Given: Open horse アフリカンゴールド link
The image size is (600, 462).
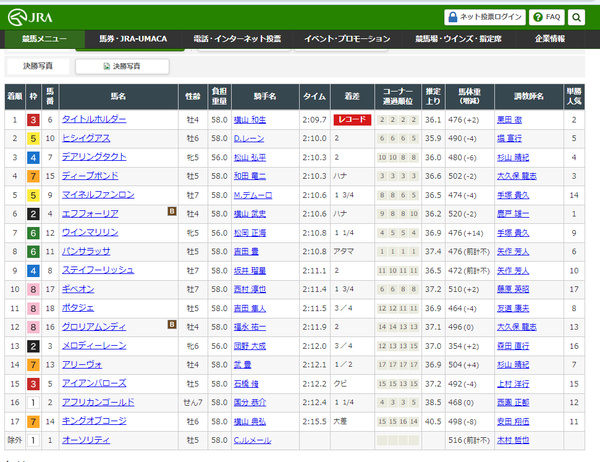Looking at the screenshot, I should pyautogui.click(x=98, y=402).
